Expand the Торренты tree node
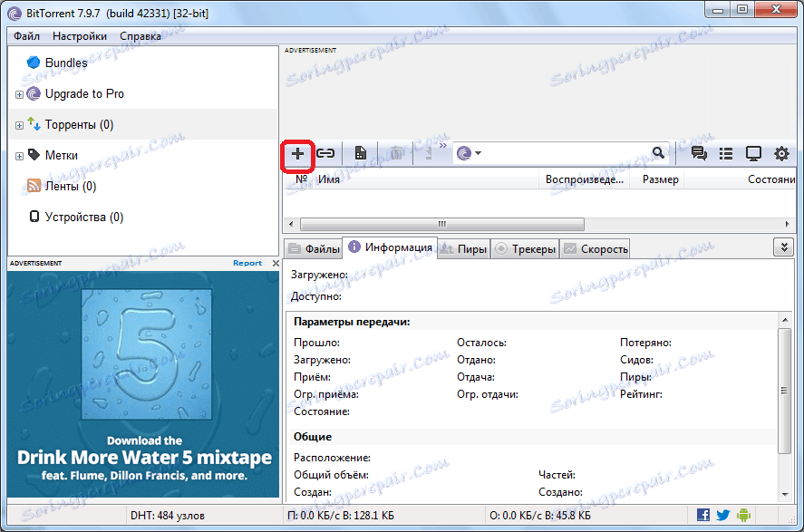804x532 pixels. click(x=19, y=125)
